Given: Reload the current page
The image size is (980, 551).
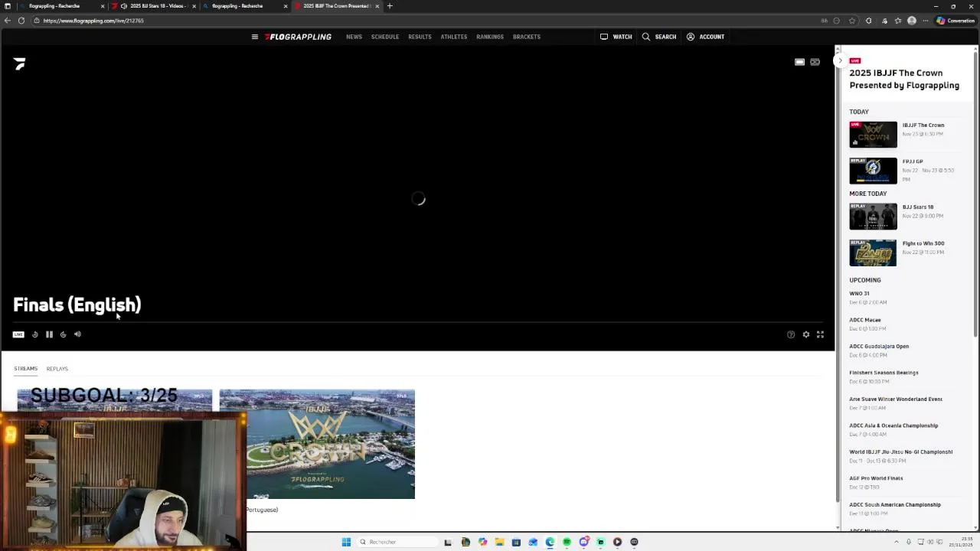Looking at the screenshot, I should click(x=21, y=21).
